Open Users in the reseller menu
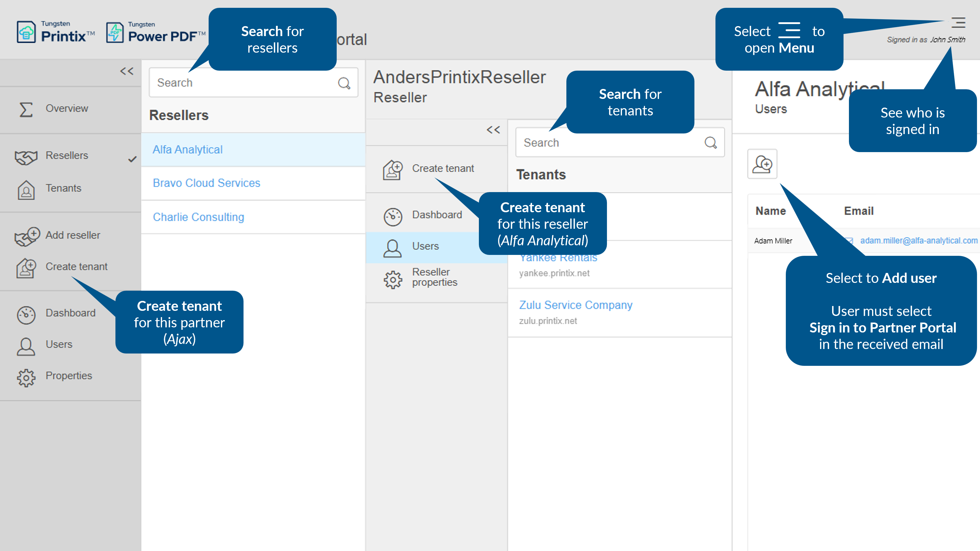The width and height of the screenshot is (980, 551). coord(425,246)
